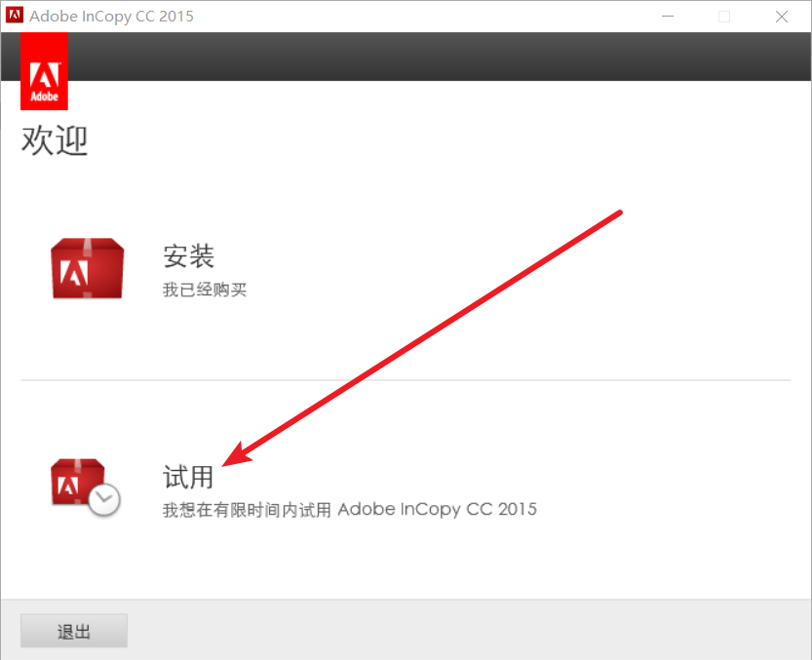Click the 欢迎 heading
Viewport: 812px width, 660px height.
[55, 140]
